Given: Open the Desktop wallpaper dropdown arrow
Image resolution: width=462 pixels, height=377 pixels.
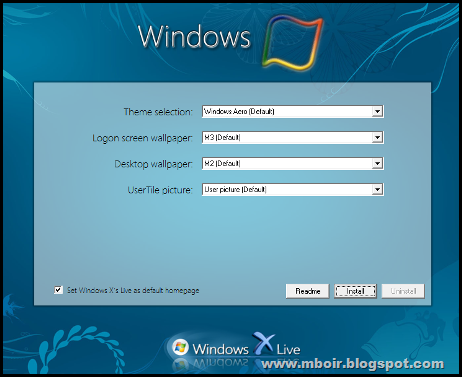Looking at the screenshot, I should [x=377, y=163].
